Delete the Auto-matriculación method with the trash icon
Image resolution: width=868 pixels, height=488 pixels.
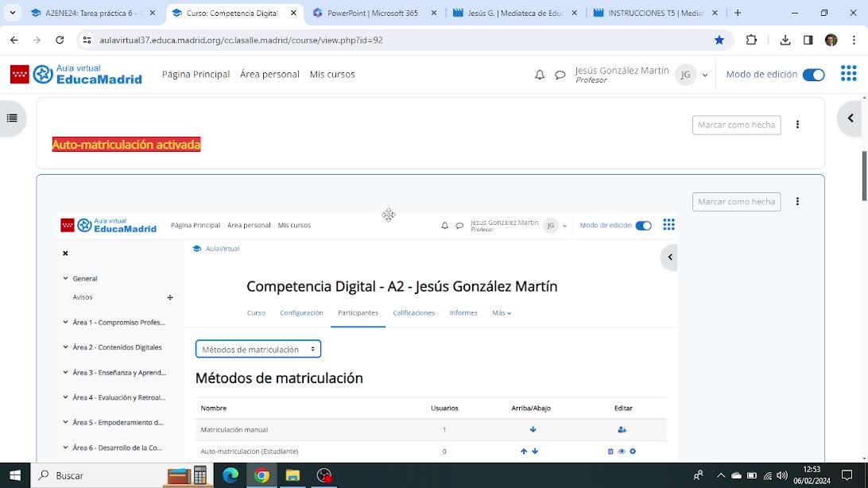(x=610, y=451)
